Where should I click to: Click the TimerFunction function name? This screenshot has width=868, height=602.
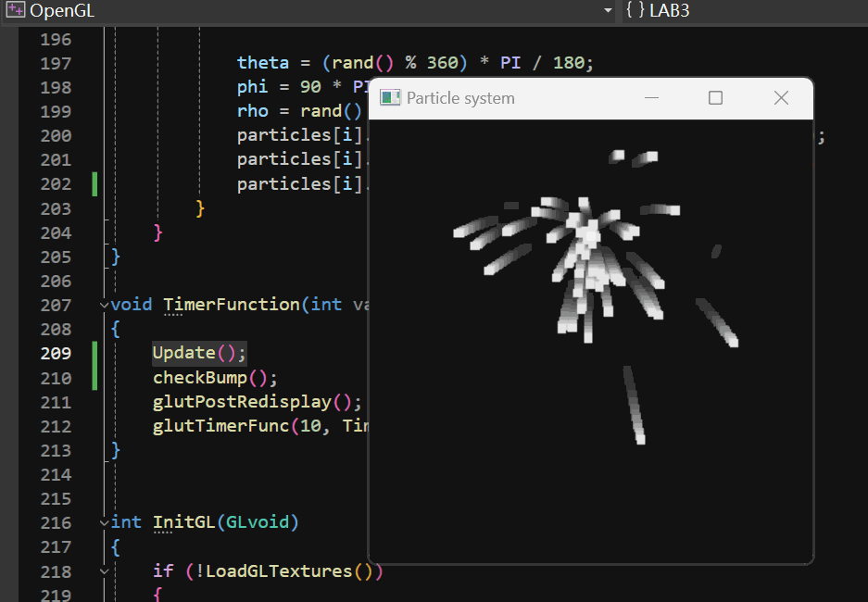[232, 305]
